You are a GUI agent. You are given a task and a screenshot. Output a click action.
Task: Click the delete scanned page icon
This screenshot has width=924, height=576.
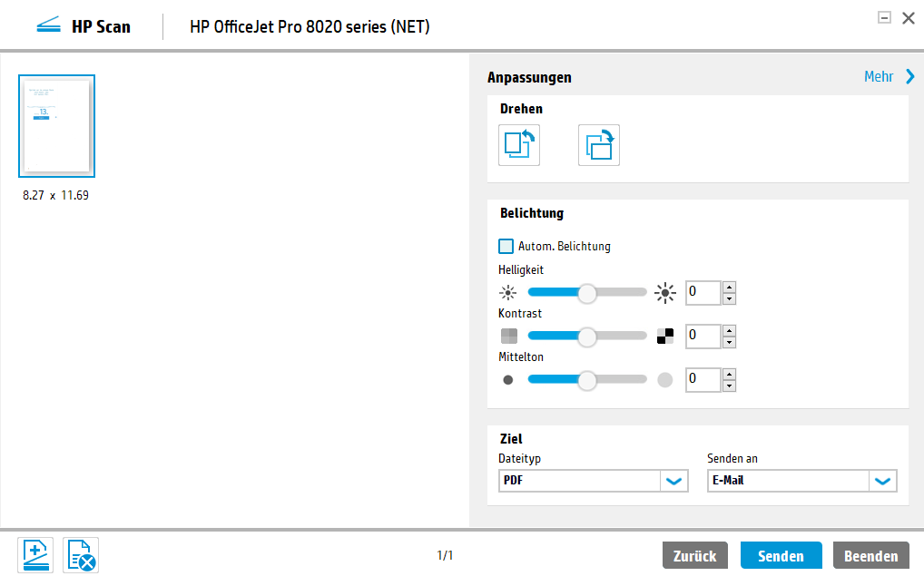(x=81, y=555)
